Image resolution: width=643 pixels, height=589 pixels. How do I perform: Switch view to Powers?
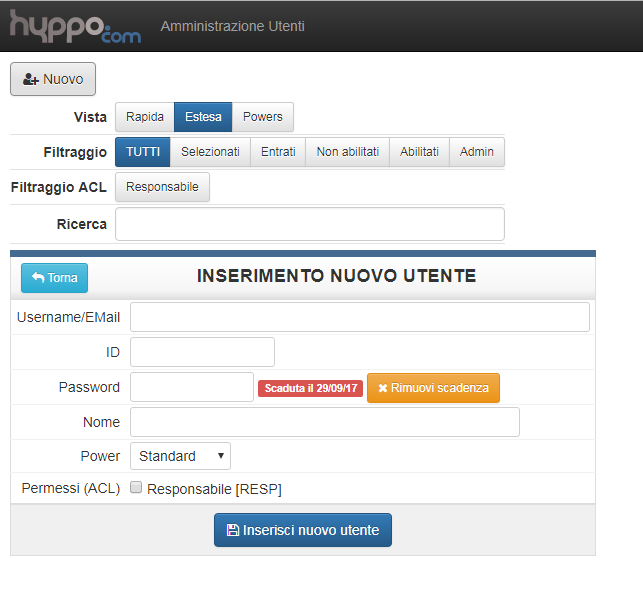pyautogui.click(x=262, y=117)
